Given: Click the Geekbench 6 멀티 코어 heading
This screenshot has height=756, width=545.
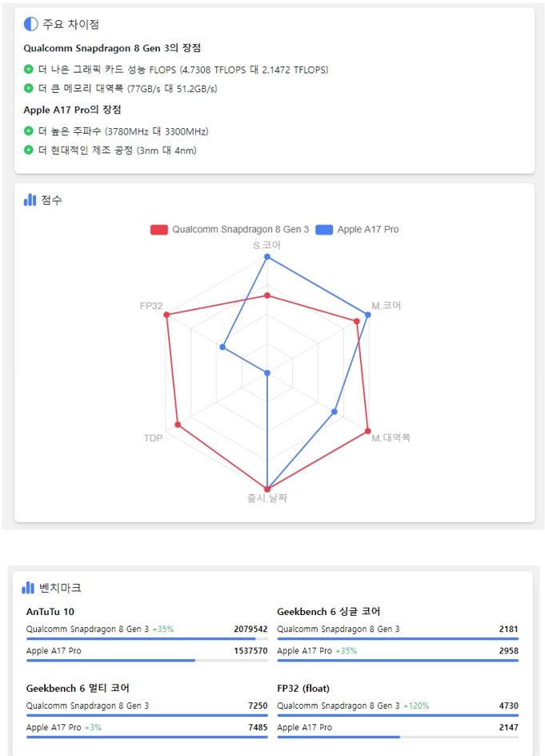Looking at the screenshot, I should coord(78,688).
